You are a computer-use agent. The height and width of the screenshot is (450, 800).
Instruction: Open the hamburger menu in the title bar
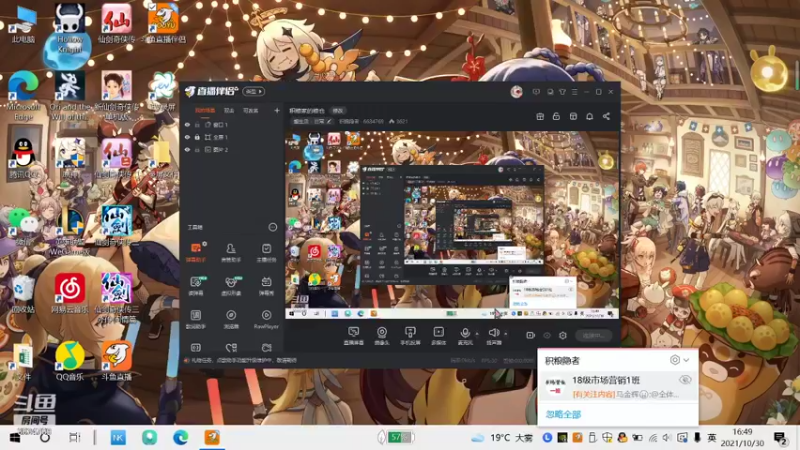pos(574,92)
